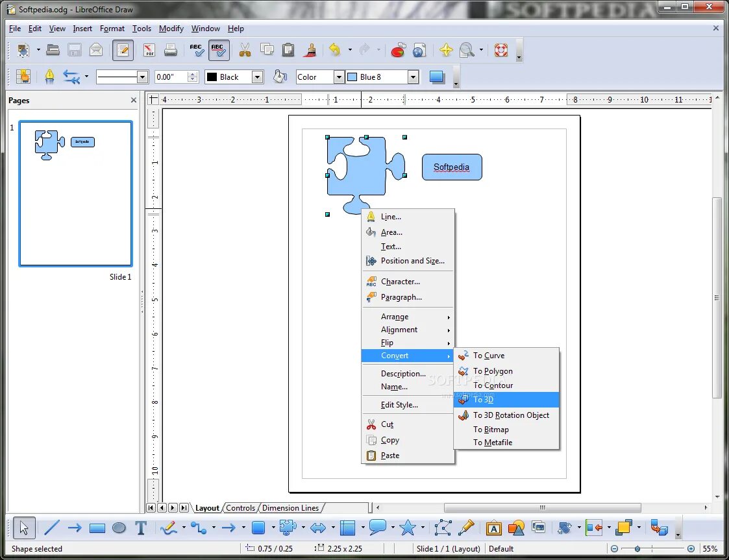Select the Rectangle tool
729x560 pixels.
[x=97, y=528]
